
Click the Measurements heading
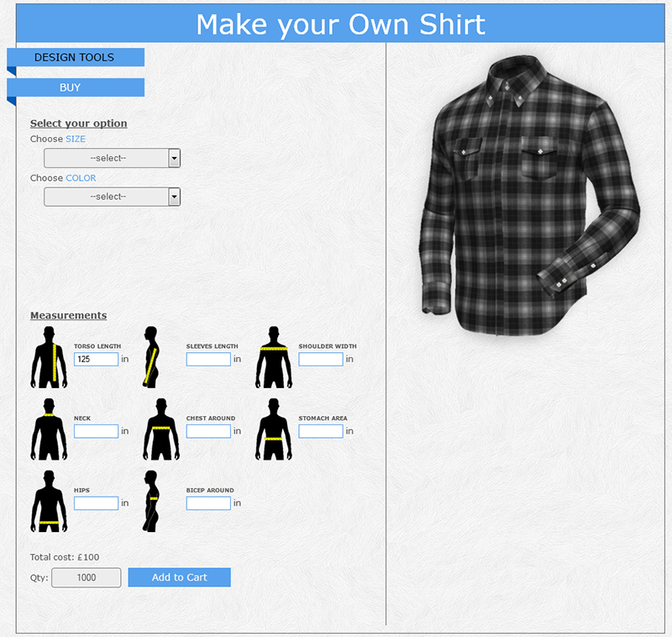[x=69, y=315]
